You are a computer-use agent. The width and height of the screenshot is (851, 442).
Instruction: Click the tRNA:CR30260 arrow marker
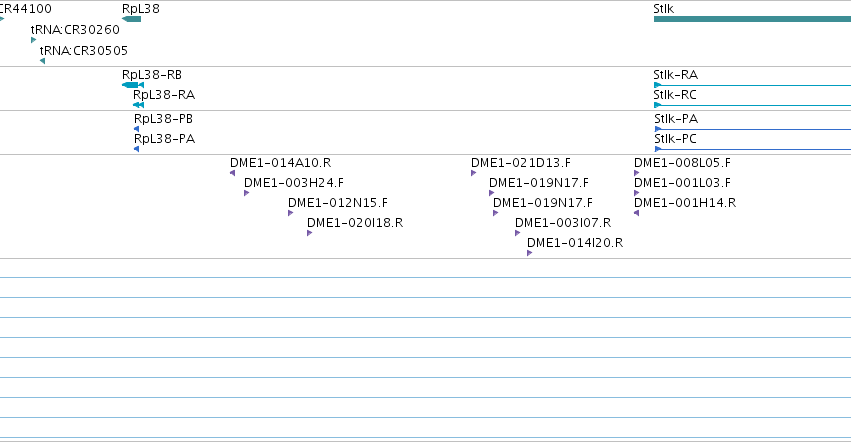pos(34,40)
